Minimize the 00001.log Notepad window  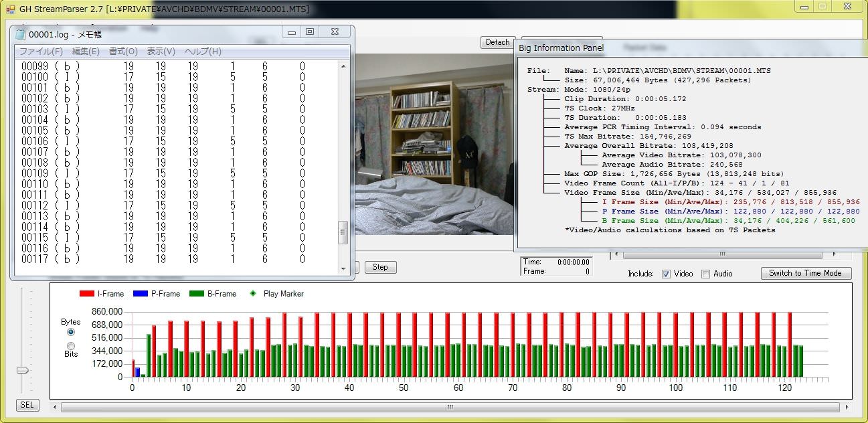coord(291,32)
